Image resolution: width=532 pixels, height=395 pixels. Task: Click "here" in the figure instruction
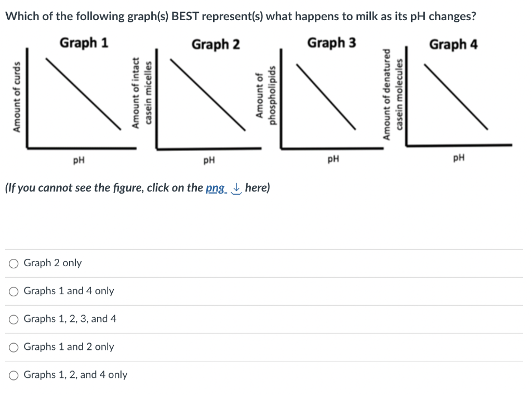coord(257,188)
